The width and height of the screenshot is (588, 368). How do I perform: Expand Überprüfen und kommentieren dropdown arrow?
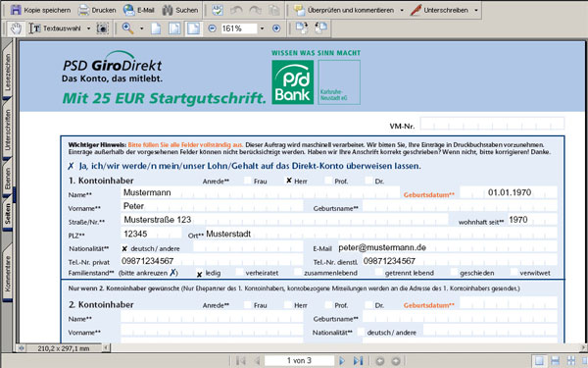(402, 10)
